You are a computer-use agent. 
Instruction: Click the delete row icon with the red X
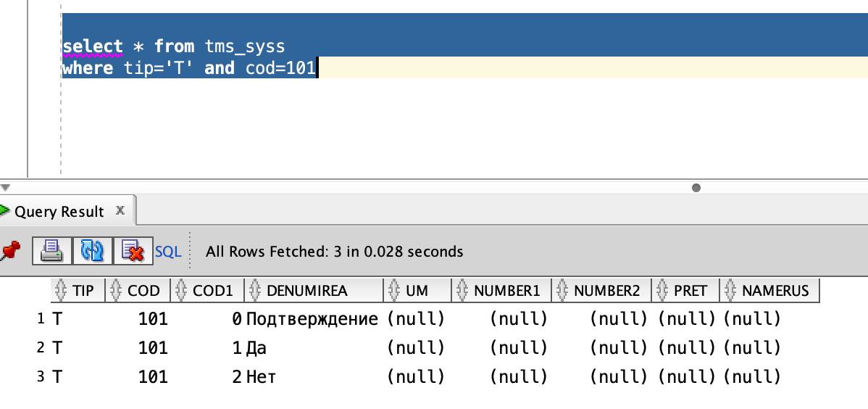pyautogui.click(x=133, y=251)
